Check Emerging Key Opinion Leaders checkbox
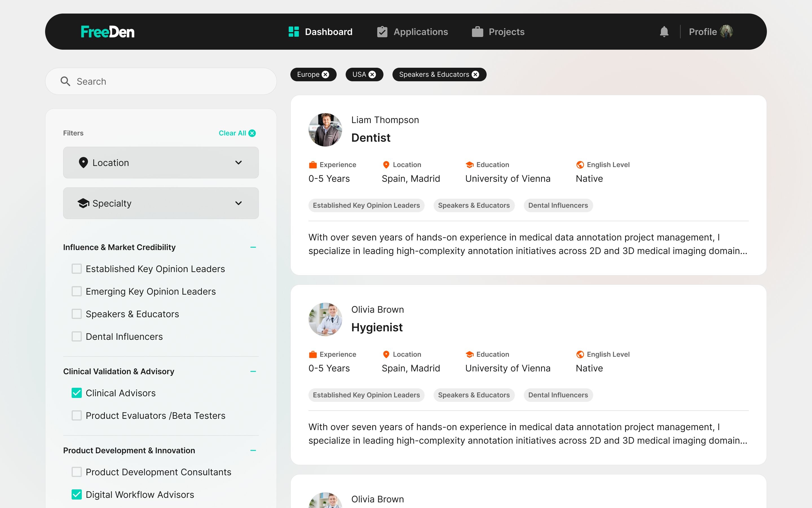 [x=76, y=291]
